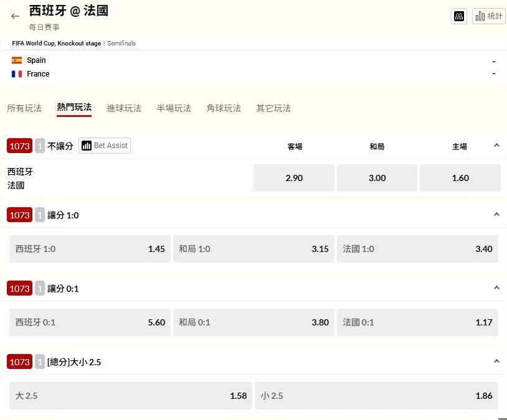Screen dimensions: 507x420
Task: Click the Spain team name
Action: (36, 60)
